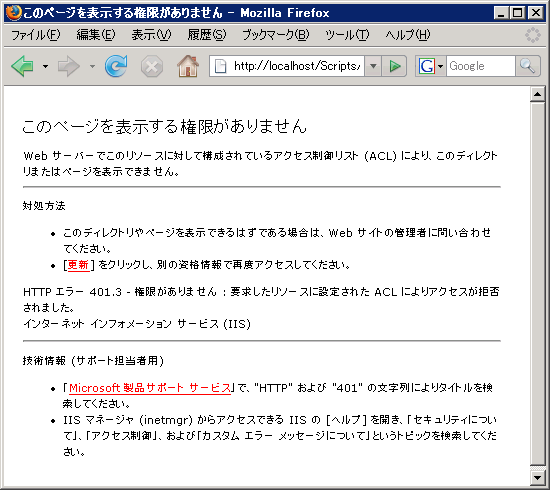Reload the page with the refresh icon
The height and width of the screenshot is (490, 550).
tap(116, 66)
